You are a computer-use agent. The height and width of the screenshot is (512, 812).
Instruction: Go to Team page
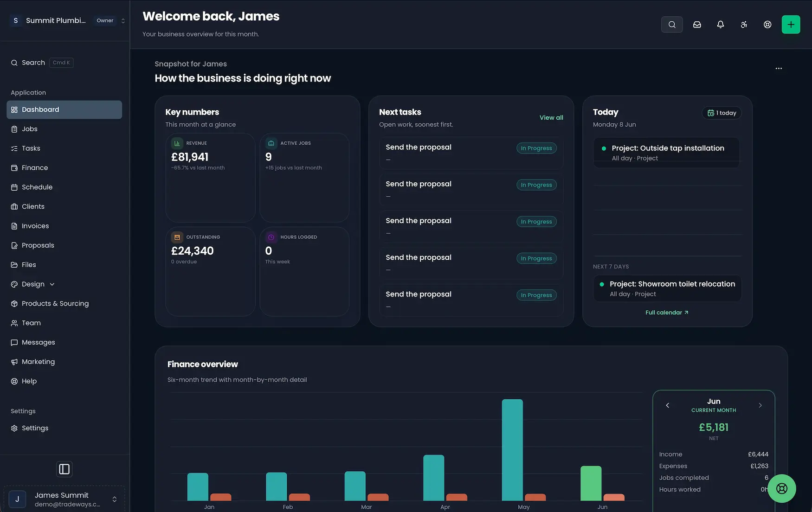tap(64, 323)
